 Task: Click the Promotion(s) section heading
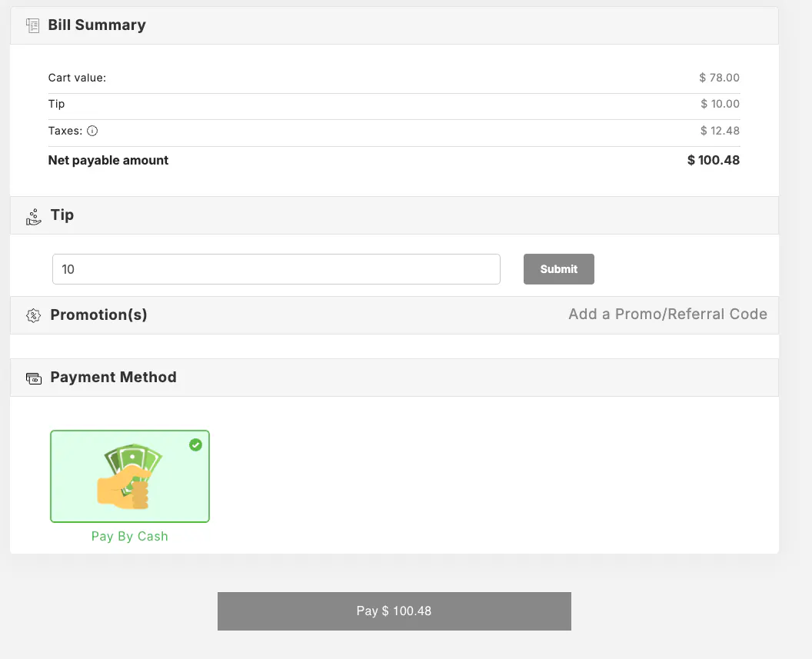coord(98,315)
